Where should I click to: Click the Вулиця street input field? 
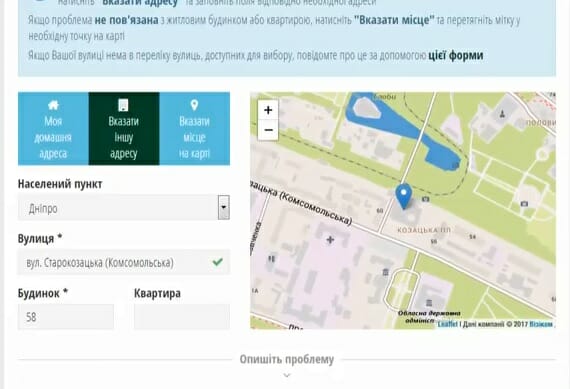pos(124,262)
